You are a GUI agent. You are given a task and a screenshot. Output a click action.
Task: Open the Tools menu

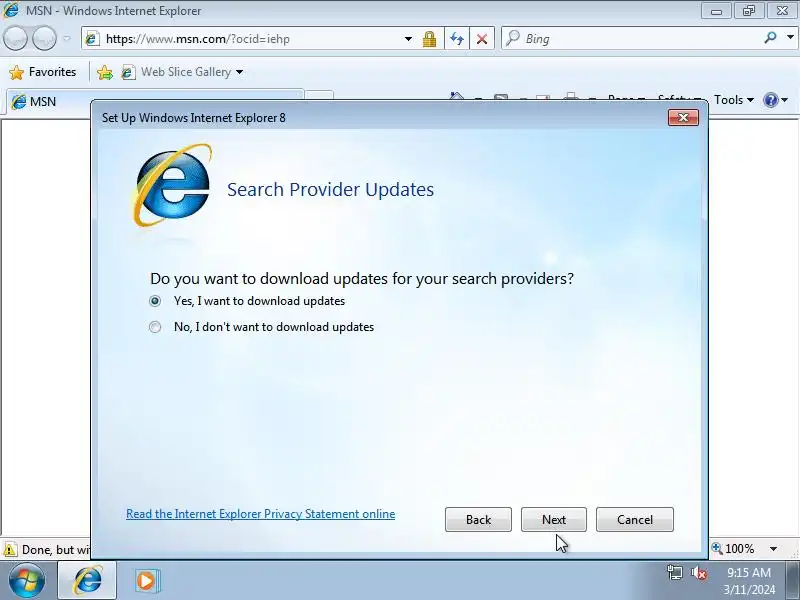734,100
